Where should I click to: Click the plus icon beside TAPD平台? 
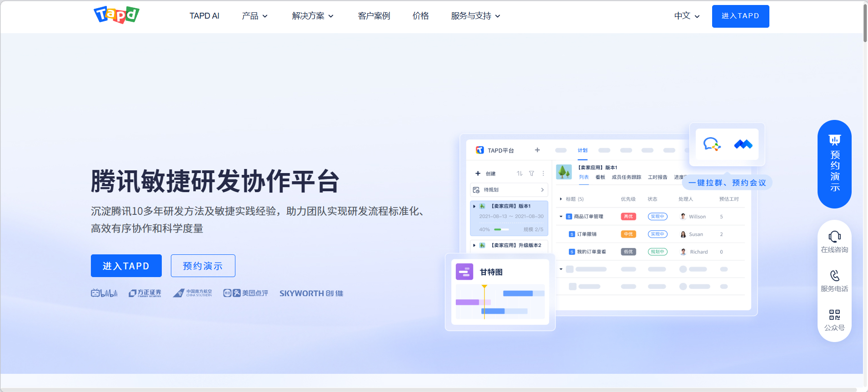point(537,150)
